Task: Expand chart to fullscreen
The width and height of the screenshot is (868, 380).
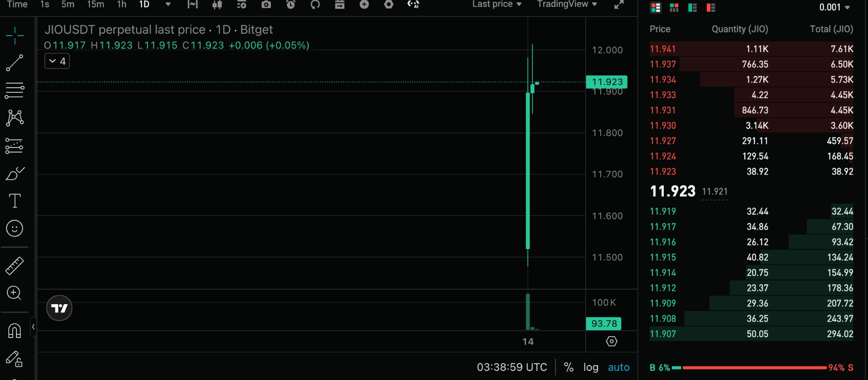Action: pos(619,5)
